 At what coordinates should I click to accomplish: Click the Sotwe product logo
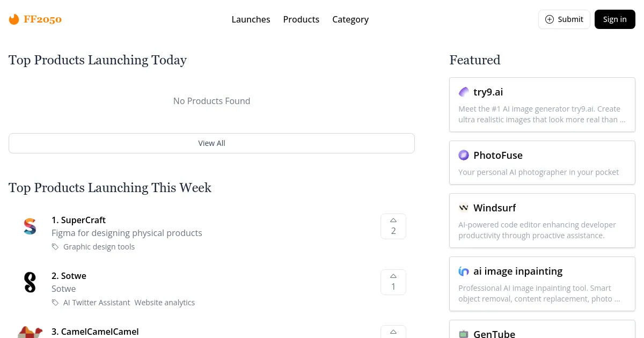pos(30,282)
